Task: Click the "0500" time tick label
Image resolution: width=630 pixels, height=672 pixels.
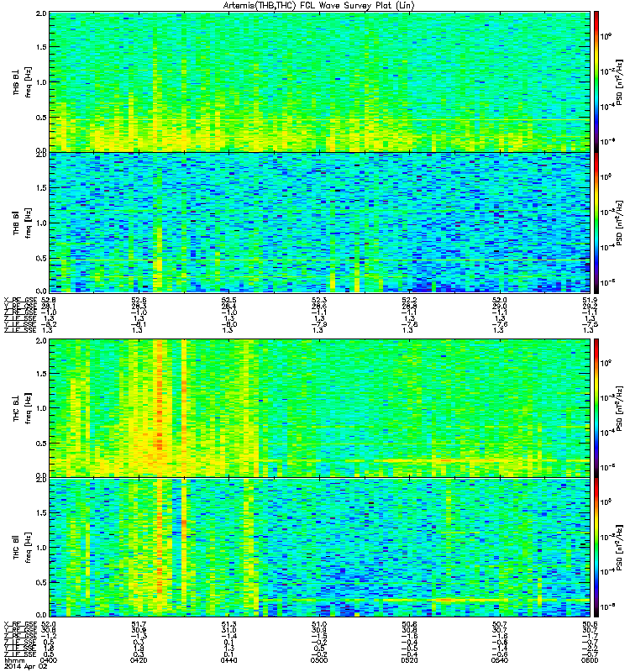Action: [319, 660]
